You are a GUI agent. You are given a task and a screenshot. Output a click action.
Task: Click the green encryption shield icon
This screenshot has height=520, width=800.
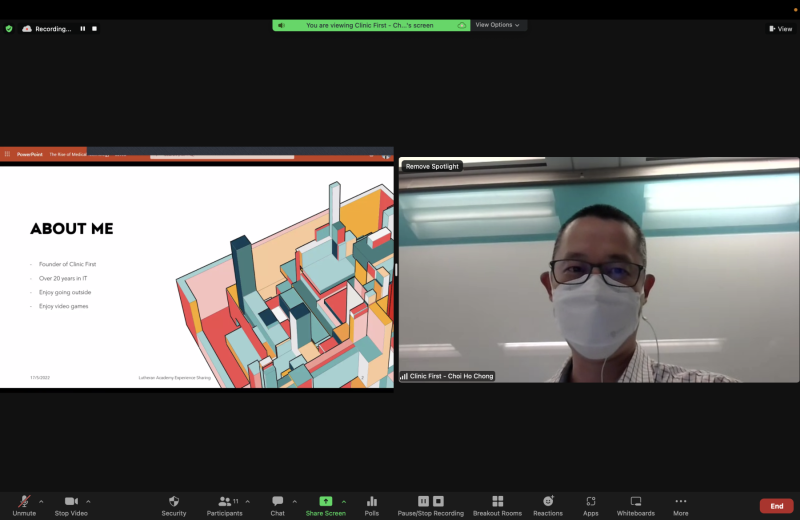pyautogui.click(x=9, y=29)
